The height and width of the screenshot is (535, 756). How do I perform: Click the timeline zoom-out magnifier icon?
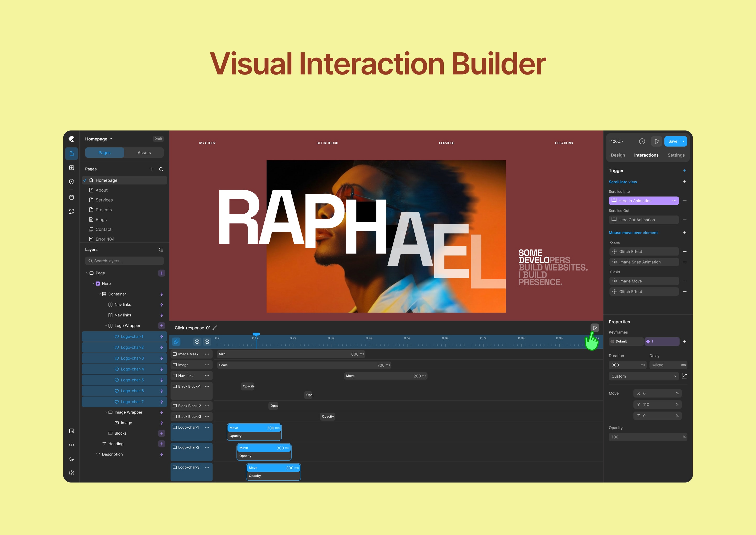click(x=197, y=342)
